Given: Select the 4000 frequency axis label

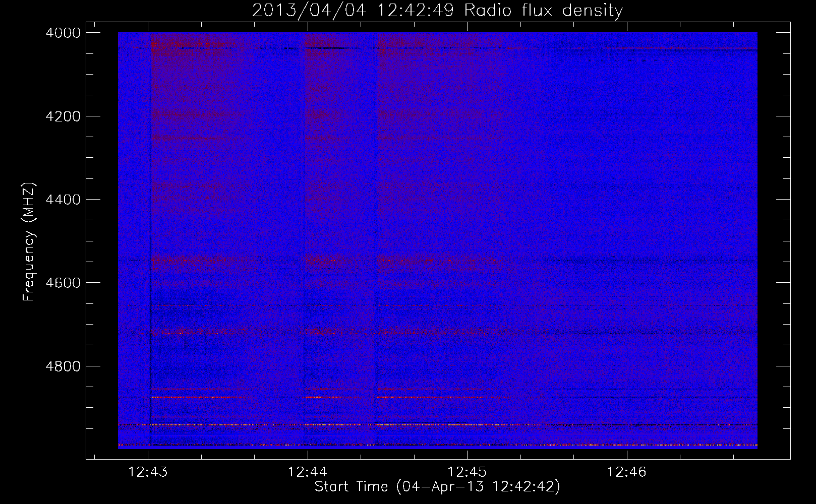Looking at the screenshot, I should pos(63,33).
